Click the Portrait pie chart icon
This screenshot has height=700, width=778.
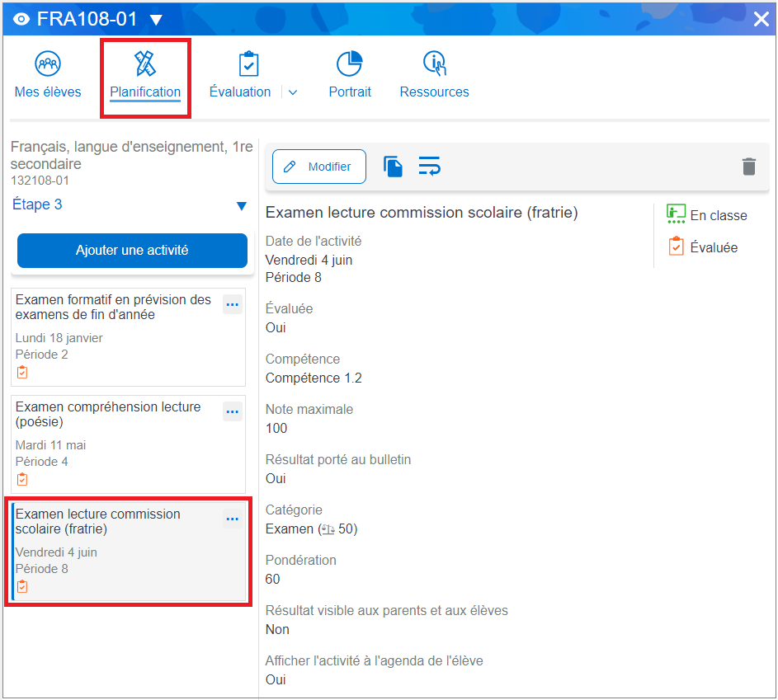click(350, 63)
